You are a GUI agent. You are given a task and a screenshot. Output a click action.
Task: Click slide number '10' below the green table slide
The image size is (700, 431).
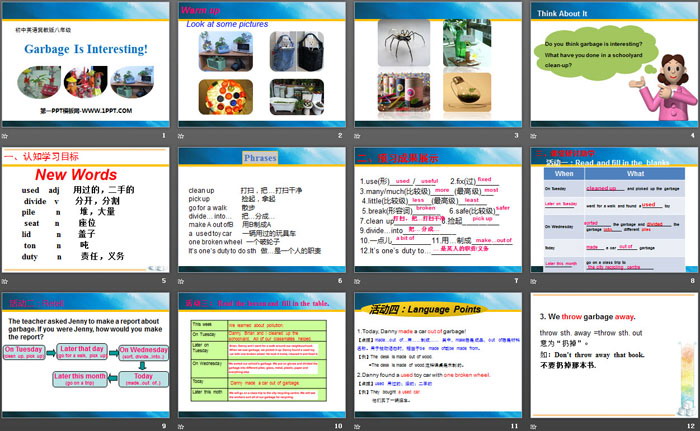tap(338, 426)
